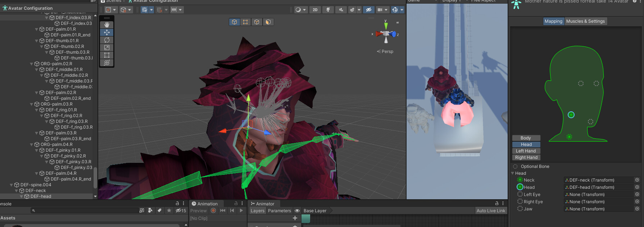Screen dimensions: 644x227
Task: Click the draw mode shading sphere icon
Action: click(298, 10)
